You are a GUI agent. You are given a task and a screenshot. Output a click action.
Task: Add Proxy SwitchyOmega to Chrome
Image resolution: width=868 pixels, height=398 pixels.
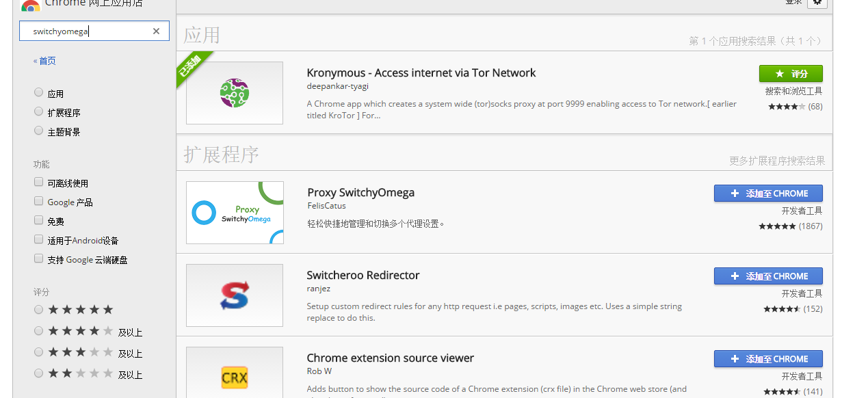(768, 194)
